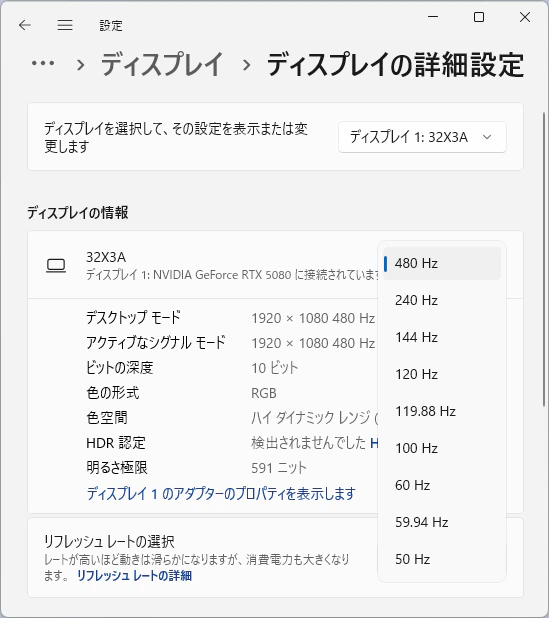Open the hamburger navigation menu
The height and width of the screenshot is (618, 549).
pos(65,25)
